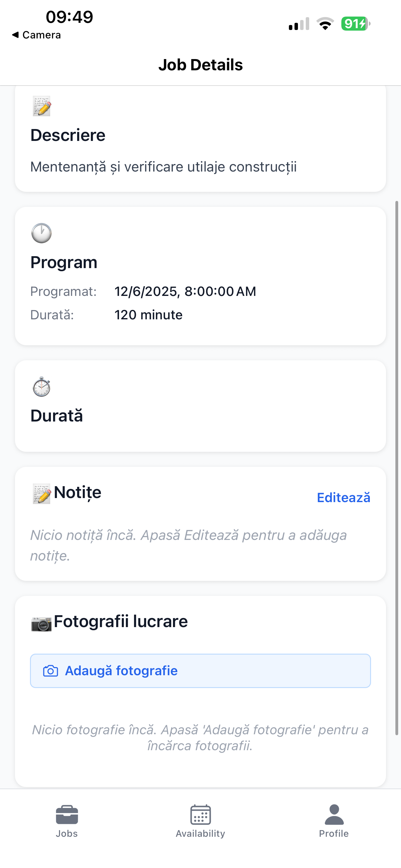Tap the Wi-Fi icon in status bar
This screenshot has width=401, height=868.
click(325, 23)
